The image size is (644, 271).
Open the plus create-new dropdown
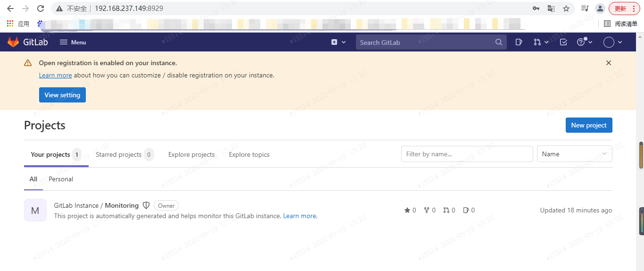tap(339, 42)
